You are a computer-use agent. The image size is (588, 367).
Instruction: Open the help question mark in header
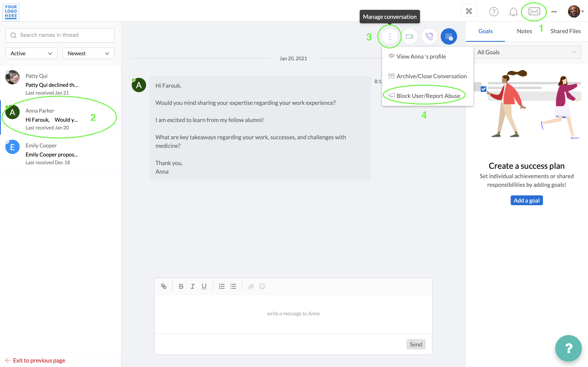click(493, 11)
